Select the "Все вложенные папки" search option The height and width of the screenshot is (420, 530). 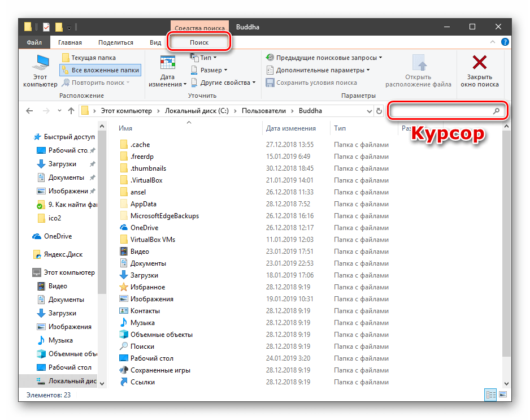pyautogui.click(x=100, y=70)
